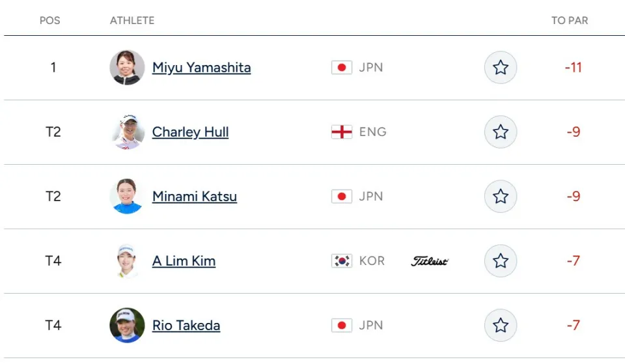Open A Lim Kim's profile
This screenshot has width=625, height=364.
(x=184, y=260)
